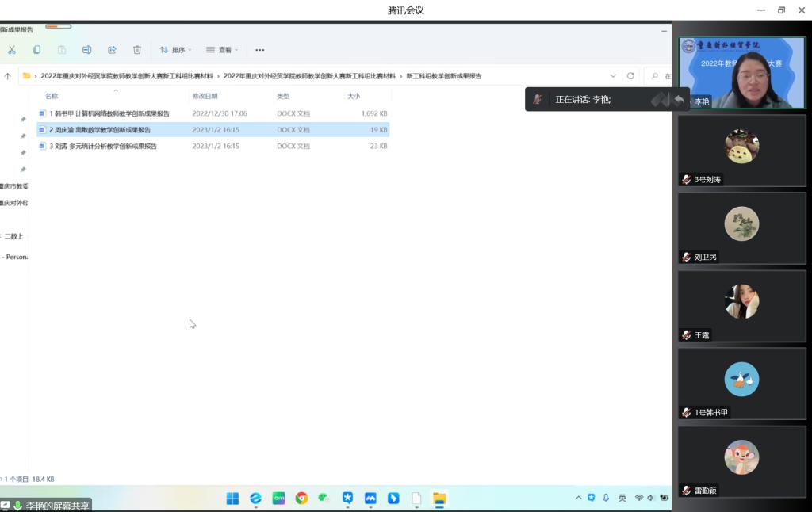Click the Share icon in toolbar

coord(112,50)
